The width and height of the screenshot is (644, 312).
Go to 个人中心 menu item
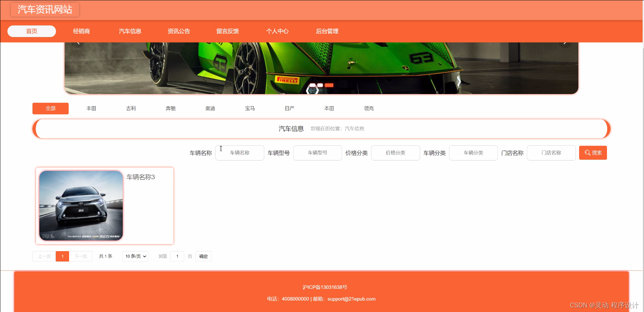pyautogui.click(x=277, y=31)
